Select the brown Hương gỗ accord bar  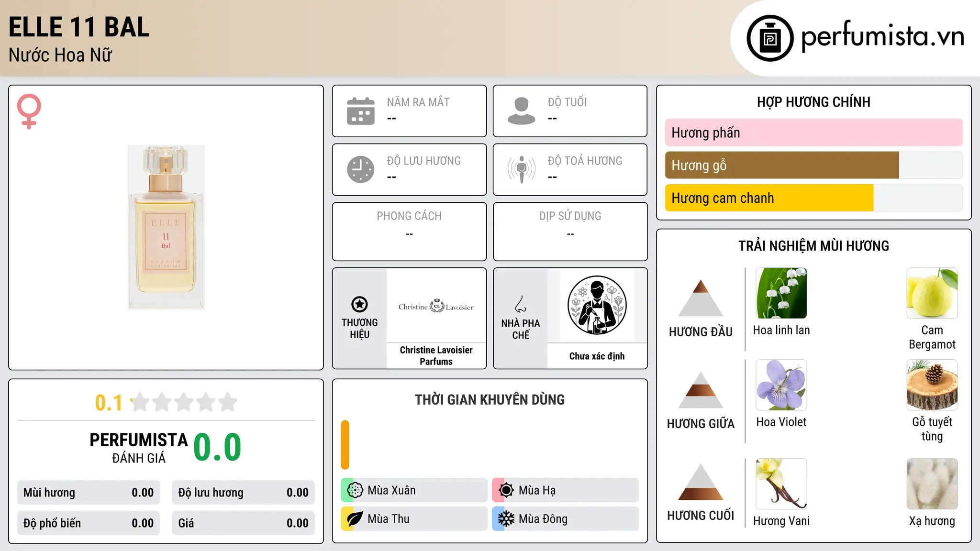tap(782, 165)
